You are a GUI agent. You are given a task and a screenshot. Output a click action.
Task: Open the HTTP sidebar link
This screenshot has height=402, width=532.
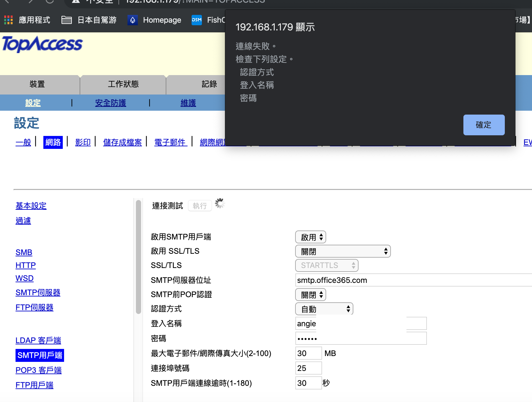click(x=26, y=265)
